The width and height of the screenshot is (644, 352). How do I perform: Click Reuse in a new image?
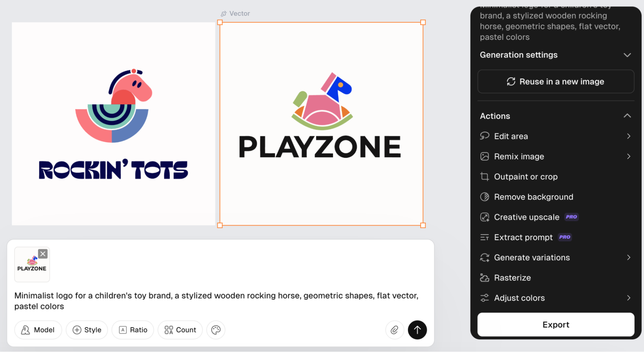click(556, 81)
